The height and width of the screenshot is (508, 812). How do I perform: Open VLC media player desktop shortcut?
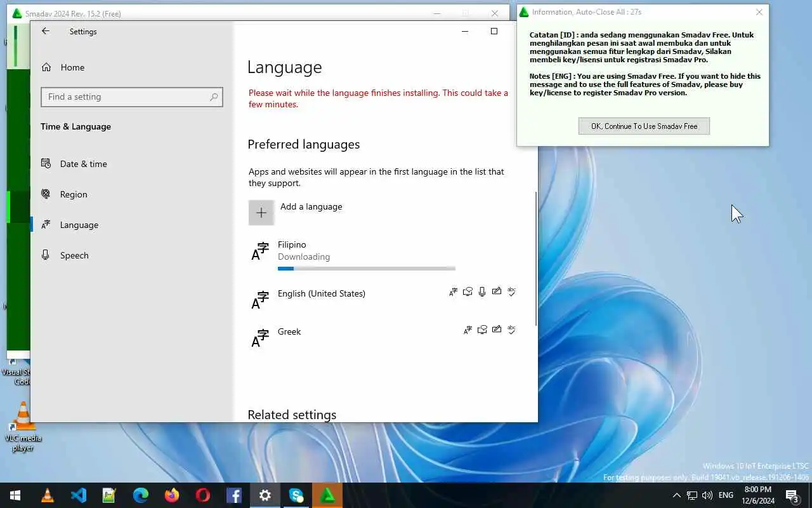(23, 427)
